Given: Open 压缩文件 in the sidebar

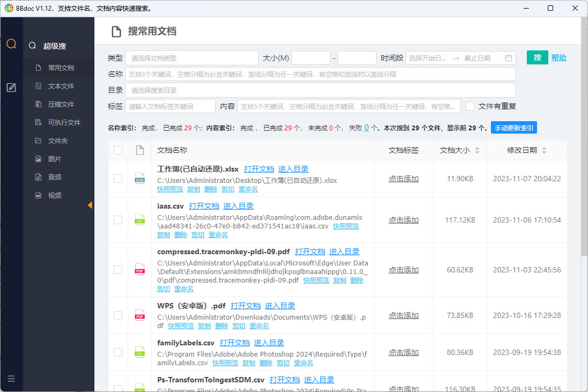Looking at the screenshot, I should tap(58, 104).
